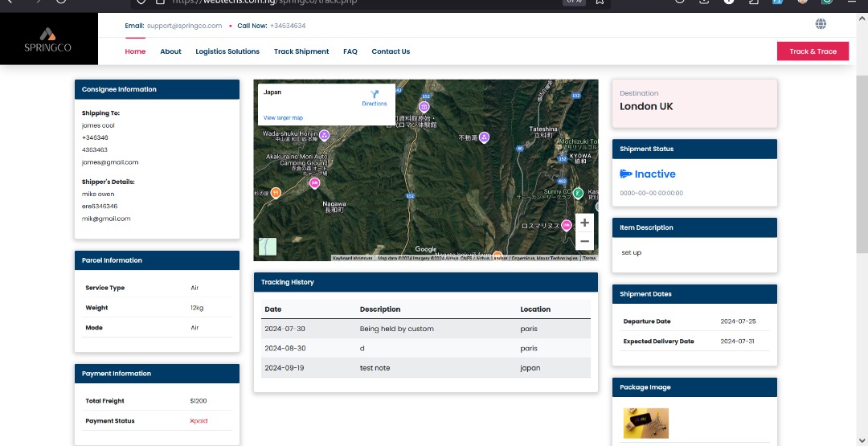Open the package image thumbnail
Viewport: 868px width, 446px height.
(645, 423)
